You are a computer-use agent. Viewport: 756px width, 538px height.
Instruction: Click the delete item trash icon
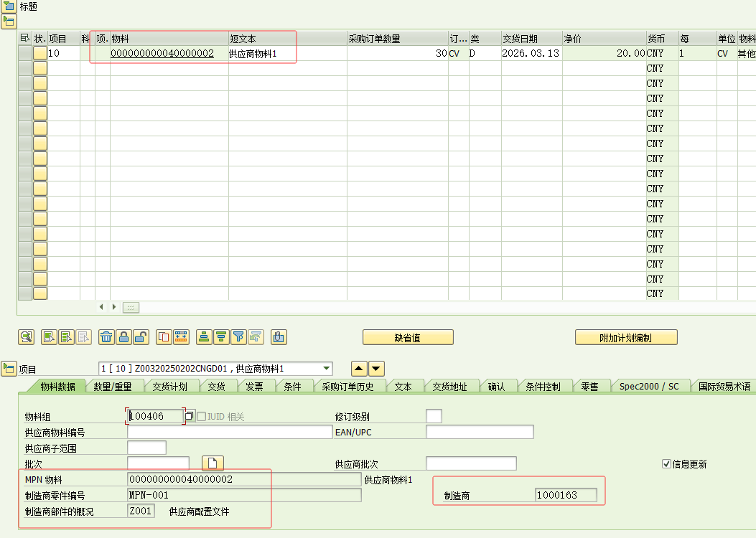pos(106,337)
